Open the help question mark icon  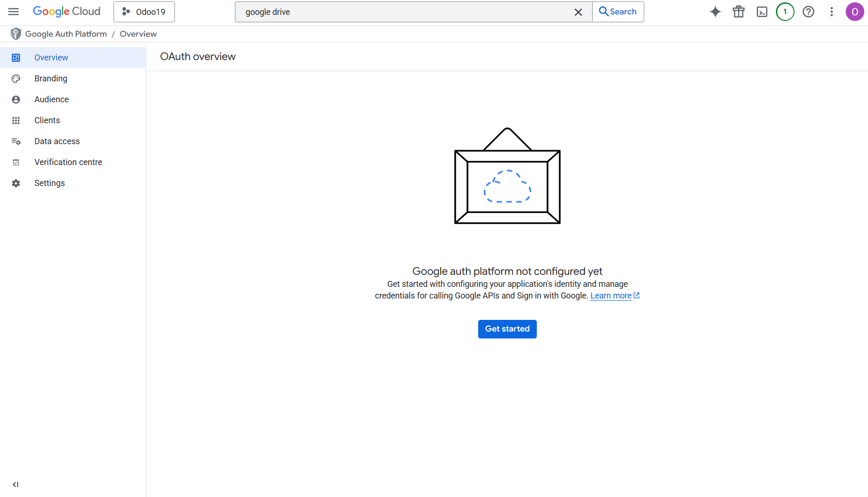point(808,12)
